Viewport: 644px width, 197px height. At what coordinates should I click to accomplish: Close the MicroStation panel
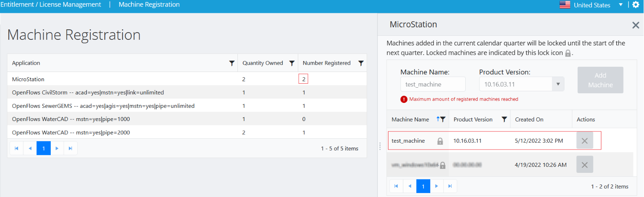pos(636,25)
